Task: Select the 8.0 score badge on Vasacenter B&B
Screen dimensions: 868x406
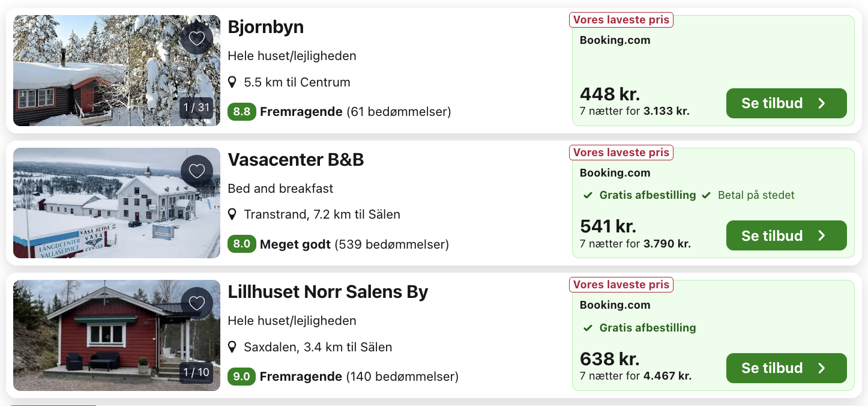Action: (x=242, y=244)
